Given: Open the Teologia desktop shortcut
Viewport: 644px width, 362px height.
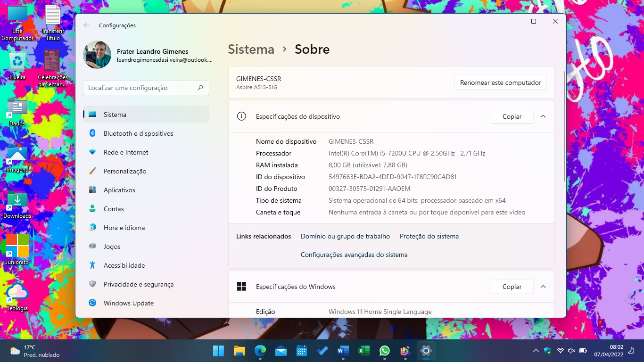Looking at the screenshot, I should pyautogui.click(x=17, y=296).
